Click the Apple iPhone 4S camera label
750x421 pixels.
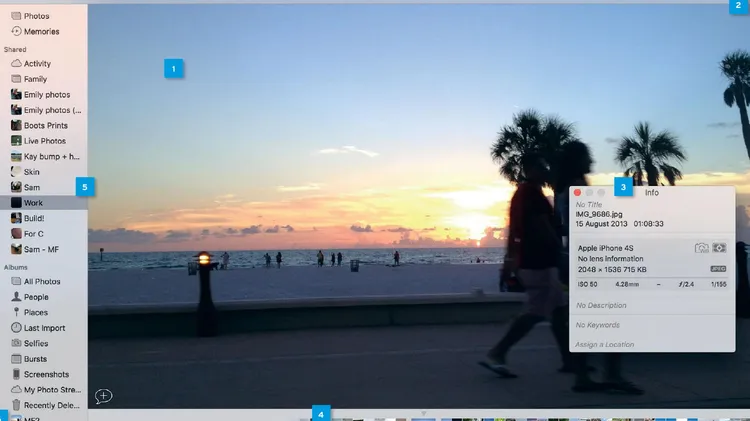pyautogui.click(x=605, y=248)
